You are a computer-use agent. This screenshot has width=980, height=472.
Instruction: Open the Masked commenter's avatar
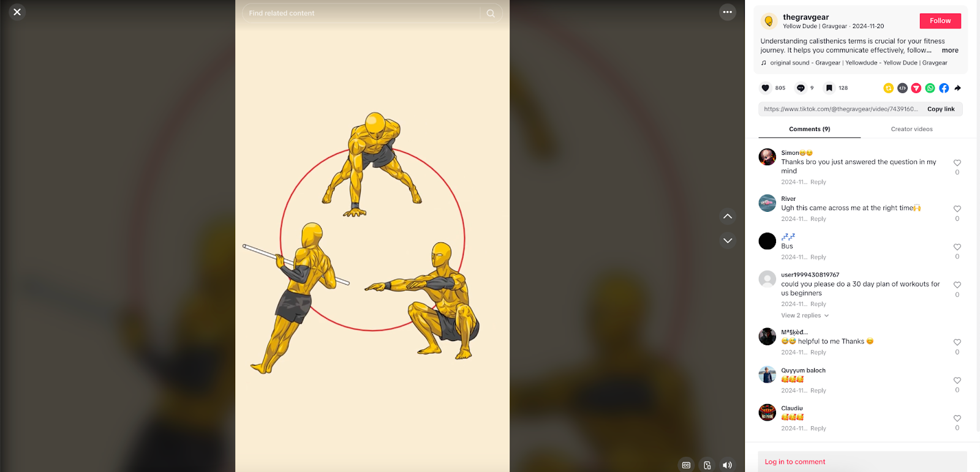(767, 337)
